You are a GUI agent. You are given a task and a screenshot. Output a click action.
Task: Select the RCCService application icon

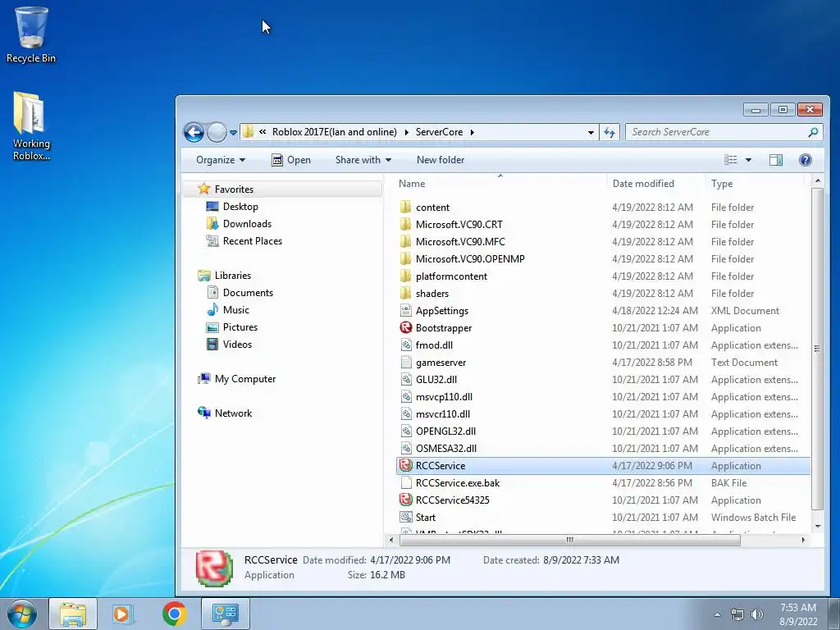(406, 466)
